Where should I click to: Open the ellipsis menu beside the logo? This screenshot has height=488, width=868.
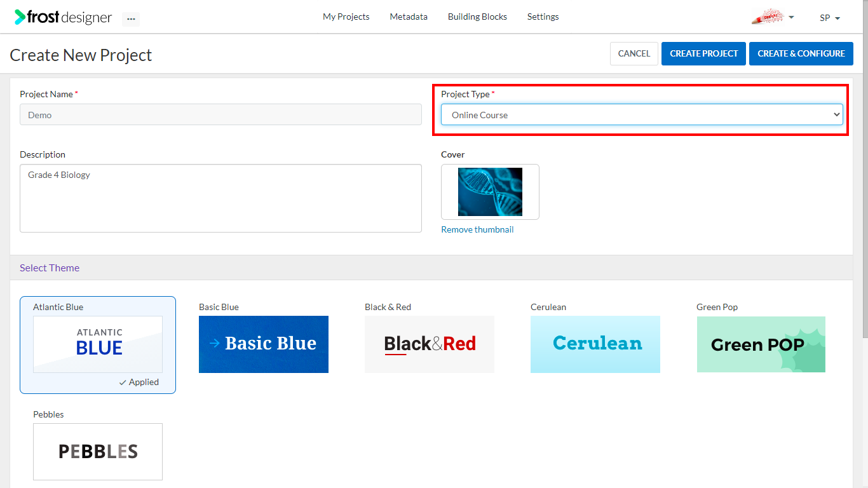click(x=131, y=19)
